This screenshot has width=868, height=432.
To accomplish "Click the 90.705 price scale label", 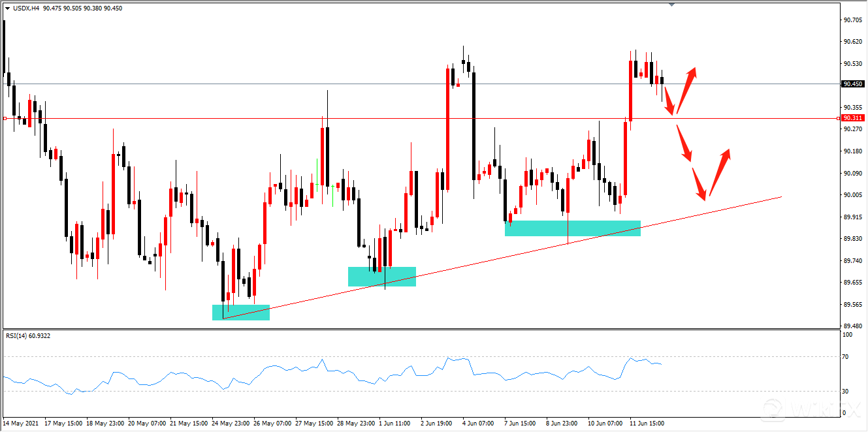I will 851,20.
